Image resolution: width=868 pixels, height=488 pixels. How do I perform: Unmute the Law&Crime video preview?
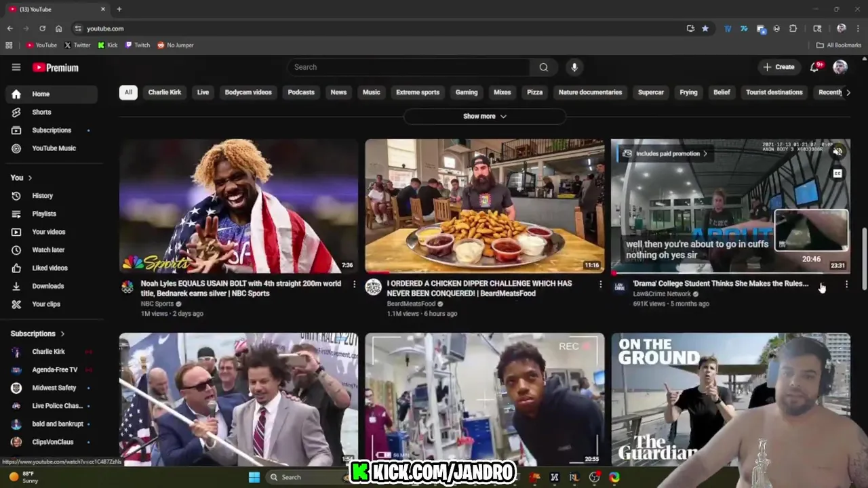837,152
